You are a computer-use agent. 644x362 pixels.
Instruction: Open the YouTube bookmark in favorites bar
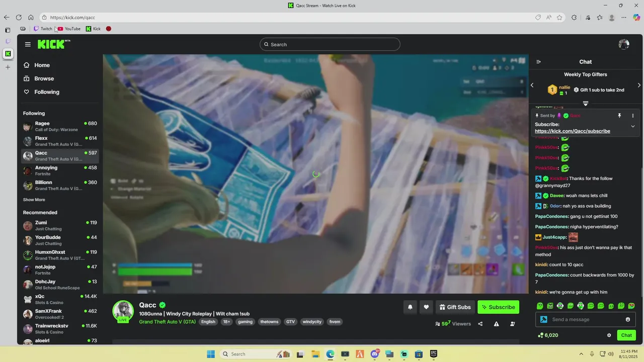[69, 29]
